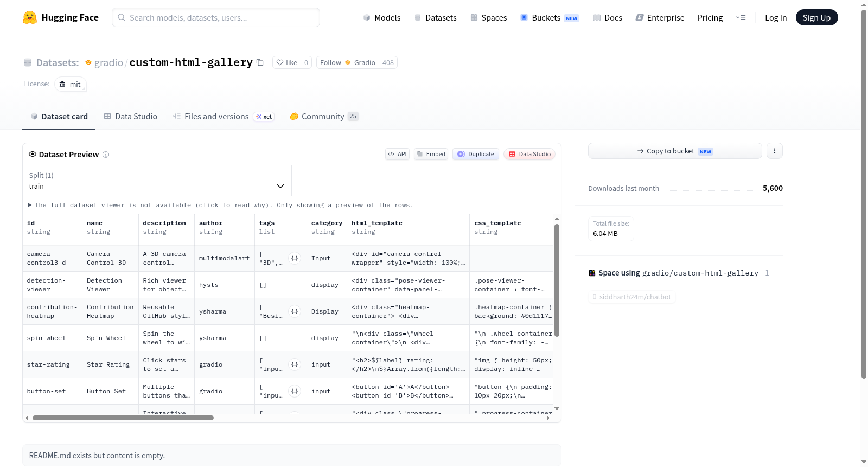Switch to the Data Studio tab
868x467 pixels.
click(x=131, y=117)
